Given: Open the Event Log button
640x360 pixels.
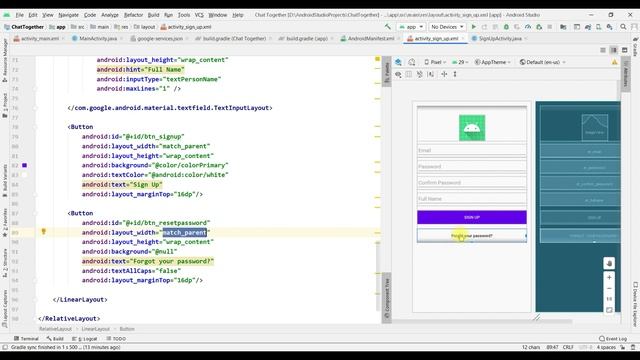Looking at the screenshot, I should 613,339.
